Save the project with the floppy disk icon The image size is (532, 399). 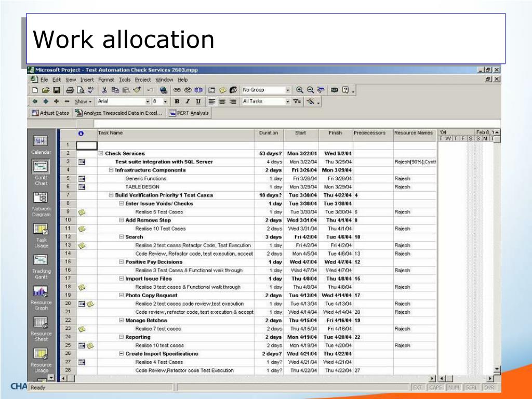57,90
